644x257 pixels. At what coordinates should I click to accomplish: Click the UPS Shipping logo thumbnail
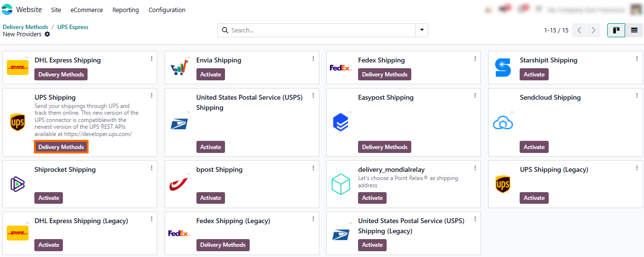[x=17, y=123]
